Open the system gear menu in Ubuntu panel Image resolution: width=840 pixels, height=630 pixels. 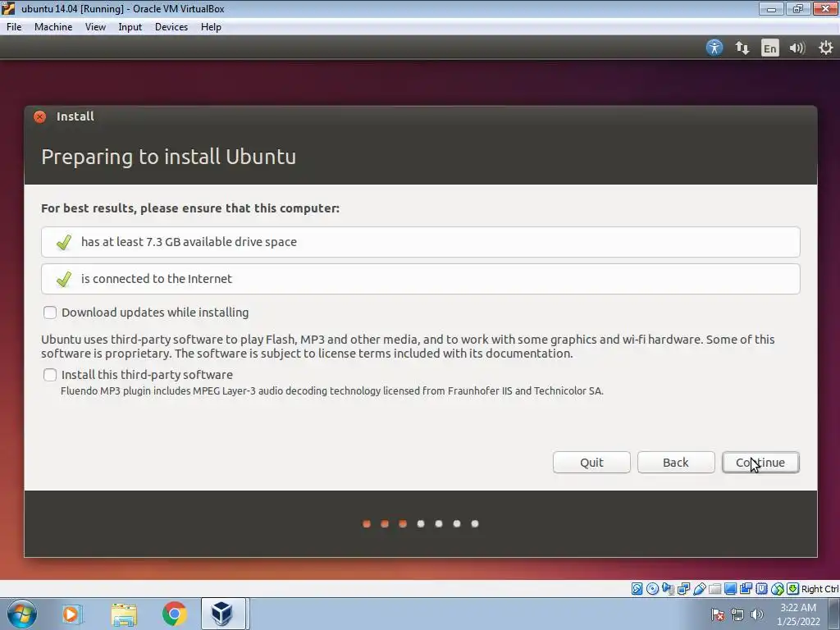tap(825, 48)
